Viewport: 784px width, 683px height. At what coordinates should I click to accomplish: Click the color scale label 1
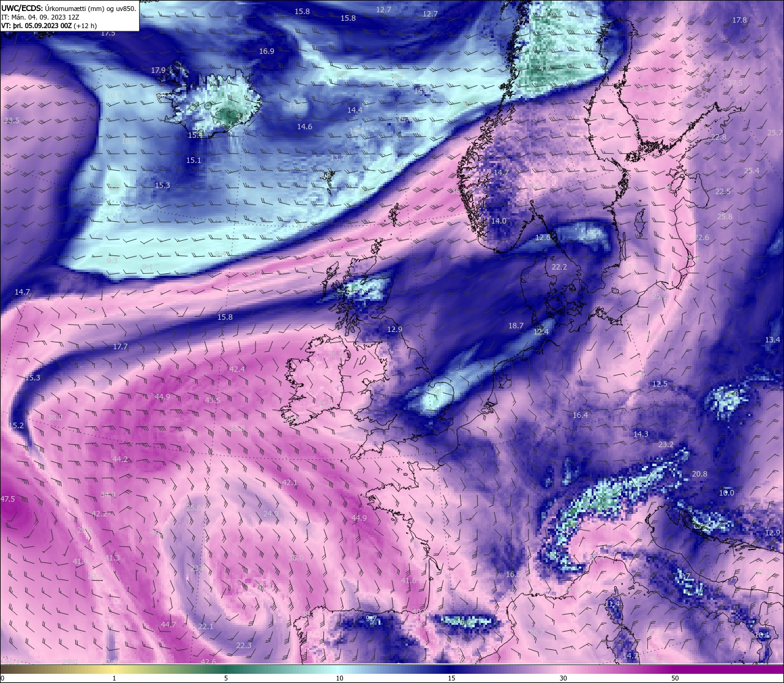[115, 678]
